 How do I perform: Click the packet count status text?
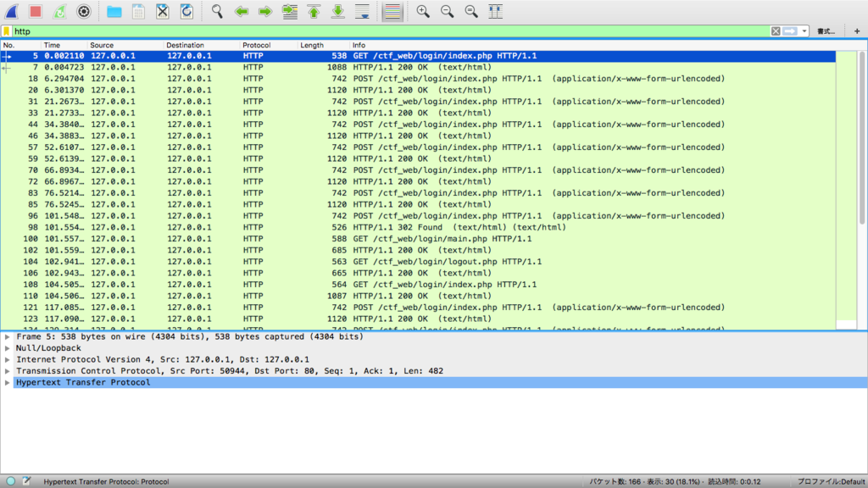coord(675,482)
